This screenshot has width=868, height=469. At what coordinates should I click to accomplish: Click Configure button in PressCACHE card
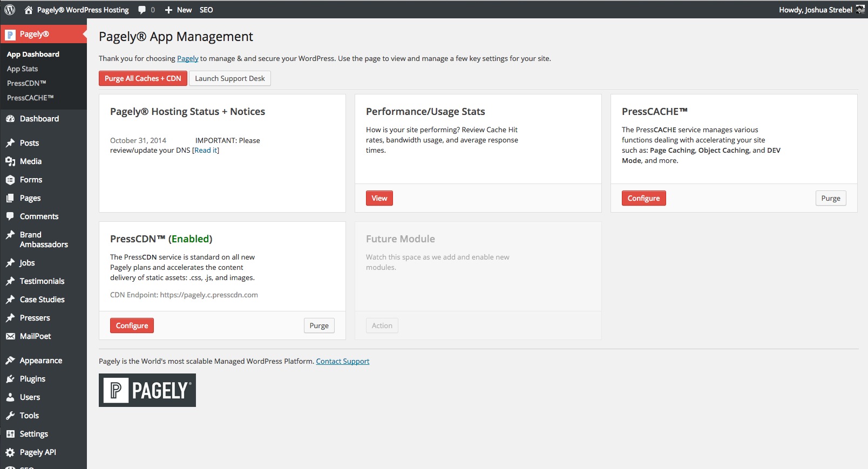pyautogui.click(x=644, y=198)
